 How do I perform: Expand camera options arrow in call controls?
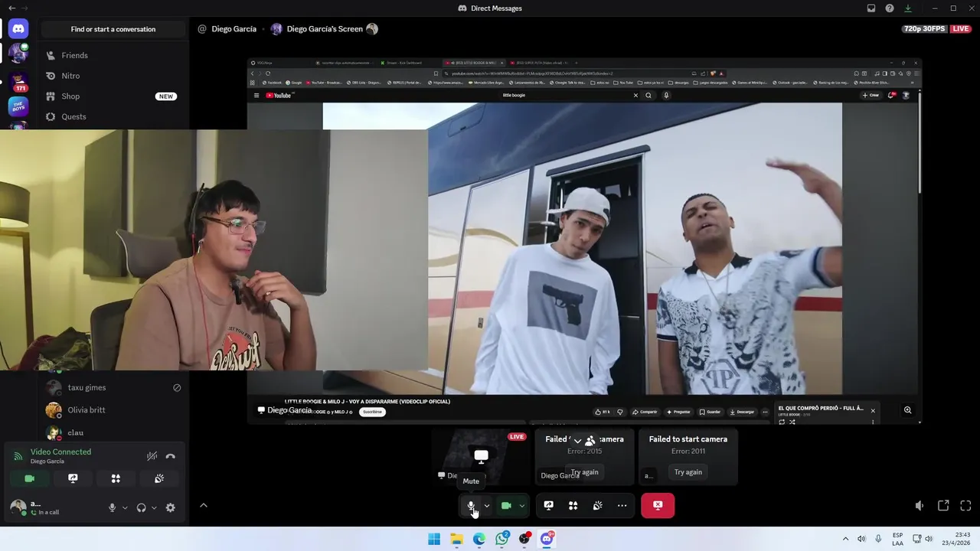(x=521, y=506)
